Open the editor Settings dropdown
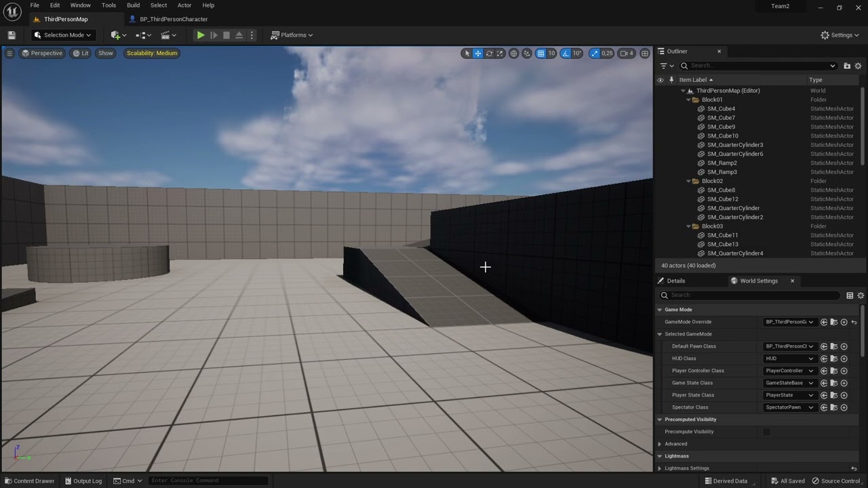Image resolution: width=868 pixels, height=488 pixels. pos(840,35)
